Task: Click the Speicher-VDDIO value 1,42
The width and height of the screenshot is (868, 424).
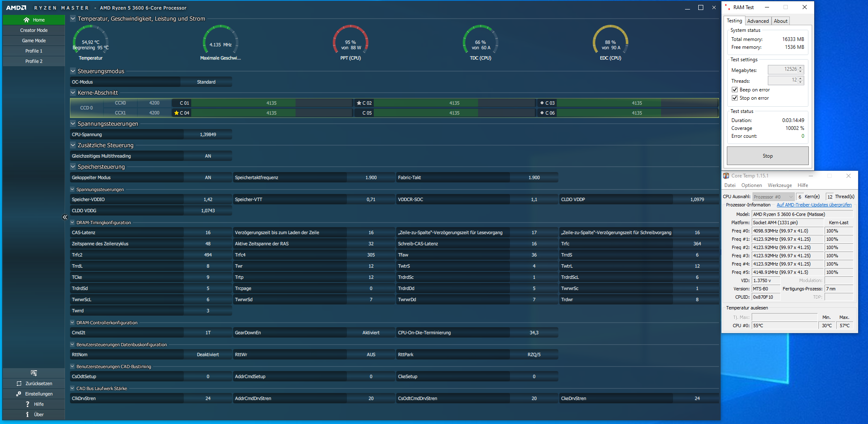Action: tap(208, 199)
